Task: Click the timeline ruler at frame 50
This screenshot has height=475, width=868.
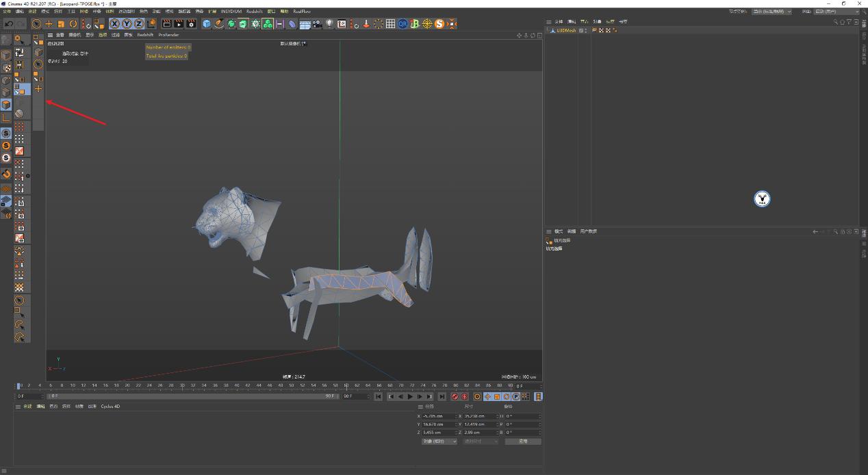Action: point(292,386)
